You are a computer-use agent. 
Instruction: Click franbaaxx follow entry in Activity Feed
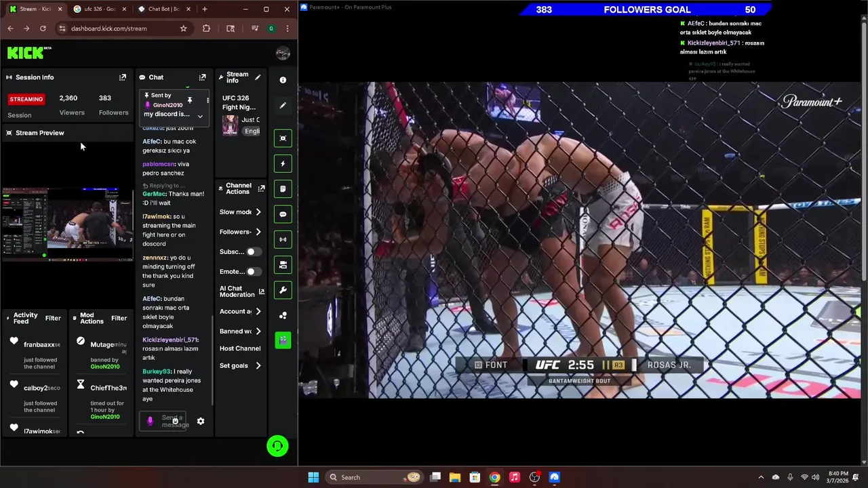tap(35, 355)
